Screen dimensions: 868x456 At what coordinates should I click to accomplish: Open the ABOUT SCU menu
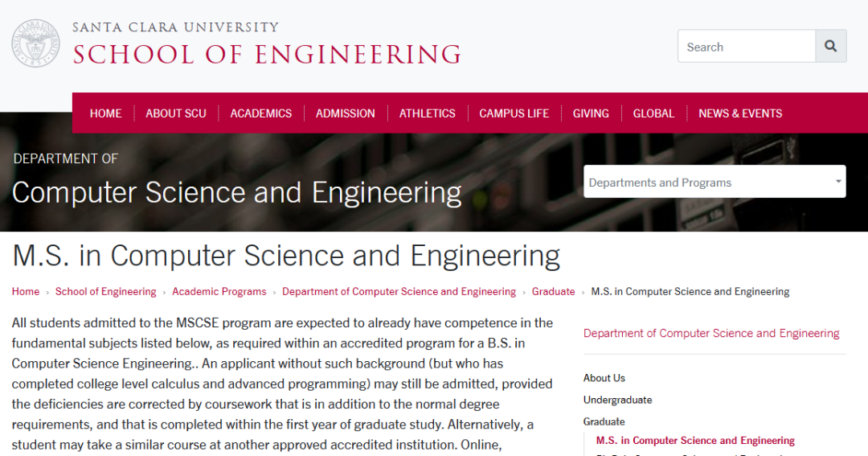pyautogui.click(x=176, y=113)
